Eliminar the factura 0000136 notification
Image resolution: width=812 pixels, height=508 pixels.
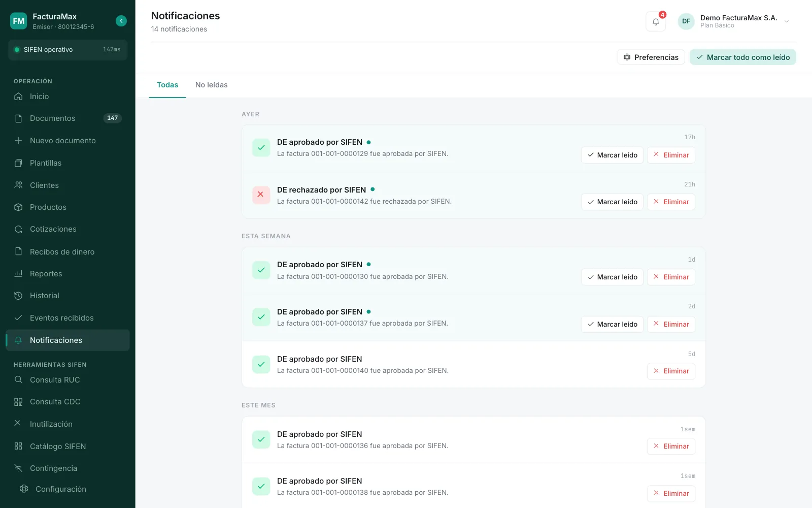pyautogui.click(x=671, y=446)
